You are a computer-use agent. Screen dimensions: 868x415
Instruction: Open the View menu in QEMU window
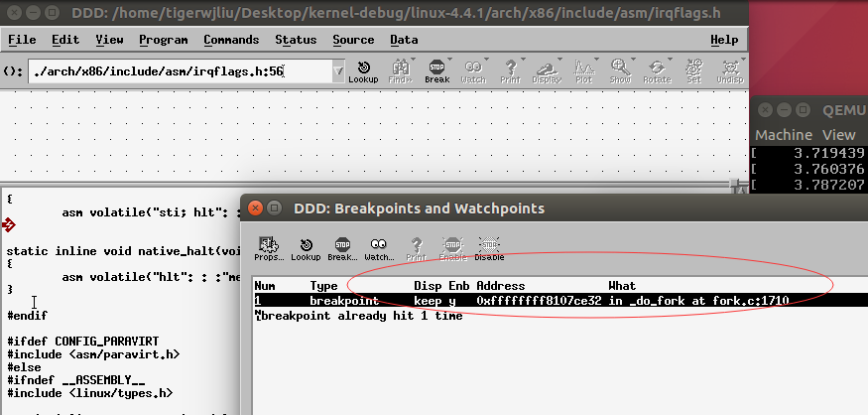pos(838,135)
